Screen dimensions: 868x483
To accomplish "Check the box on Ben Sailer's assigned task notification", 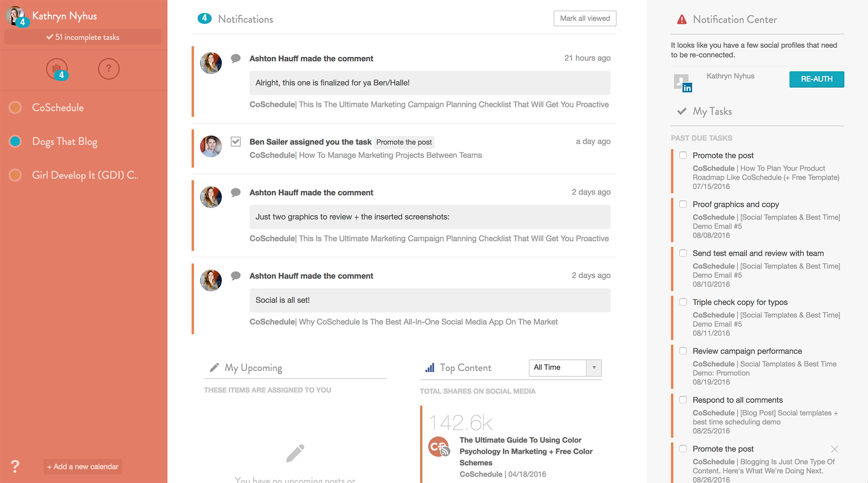I will pos(235,141).
